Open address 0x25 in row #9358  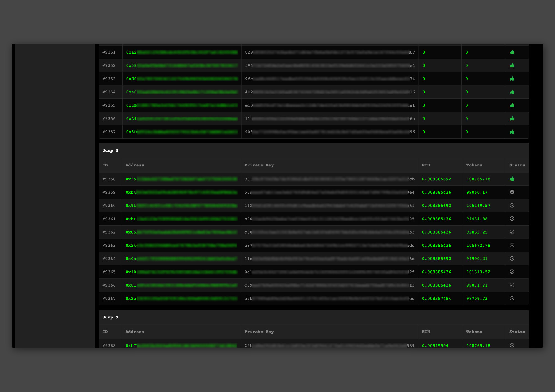181,179
